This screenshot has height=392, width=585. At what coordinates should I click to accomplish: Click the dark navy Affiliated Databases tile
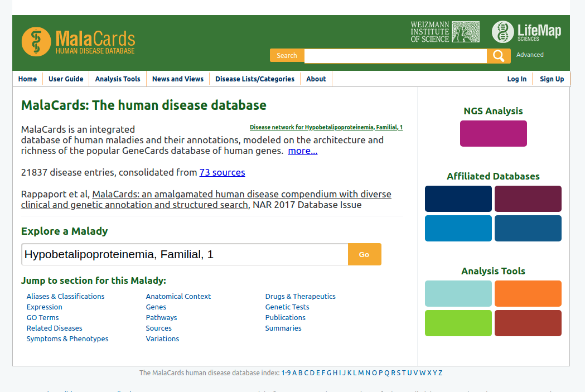[458, 199]
